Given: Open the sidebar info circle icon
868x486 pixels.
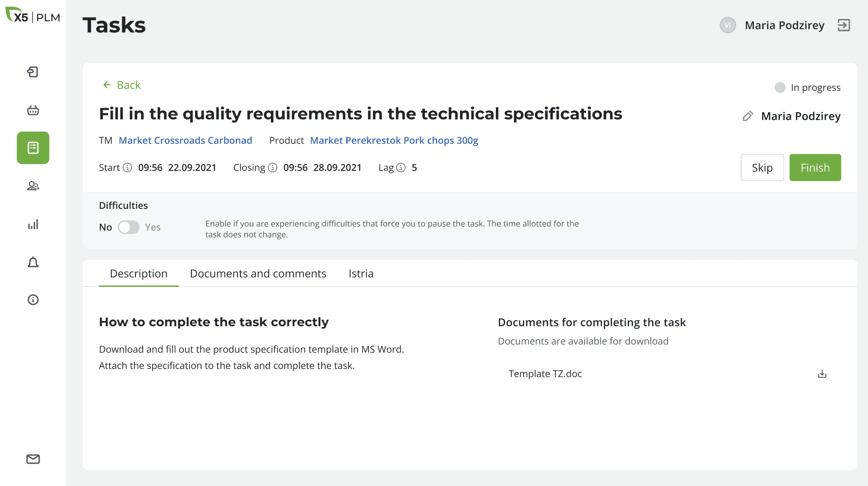Looking at the screenshot, I should (x=33, y=300).
